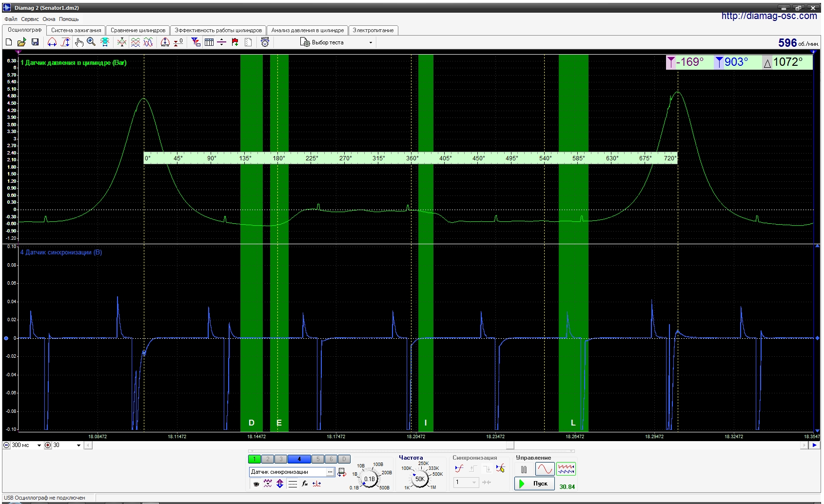Open the Помощь menu
The width and height of the screenshot is (824, 504).
(x=69, y=19)
